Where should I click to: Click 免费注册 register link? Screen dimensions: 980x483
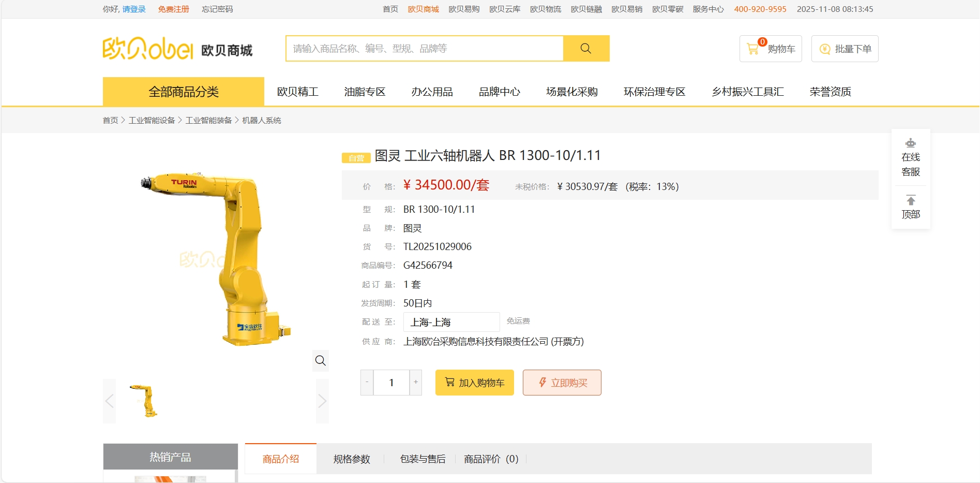click(x=174, y=9)
